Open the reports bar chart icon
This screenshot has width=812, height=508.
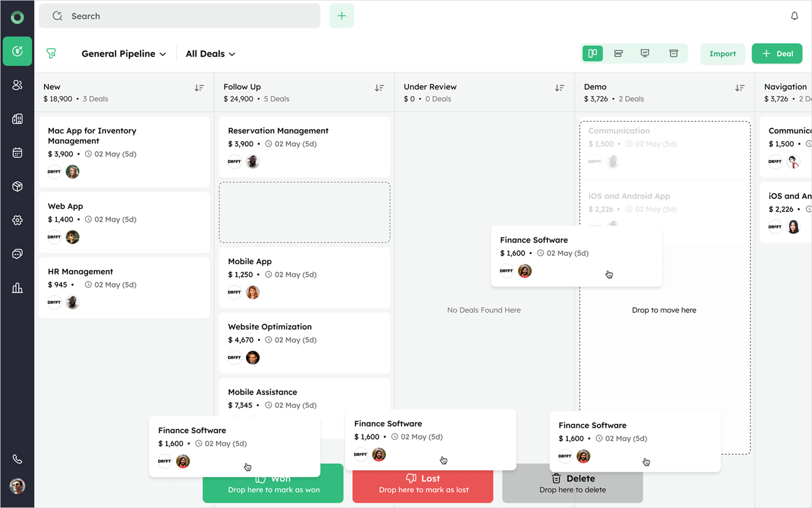[17, 288]
